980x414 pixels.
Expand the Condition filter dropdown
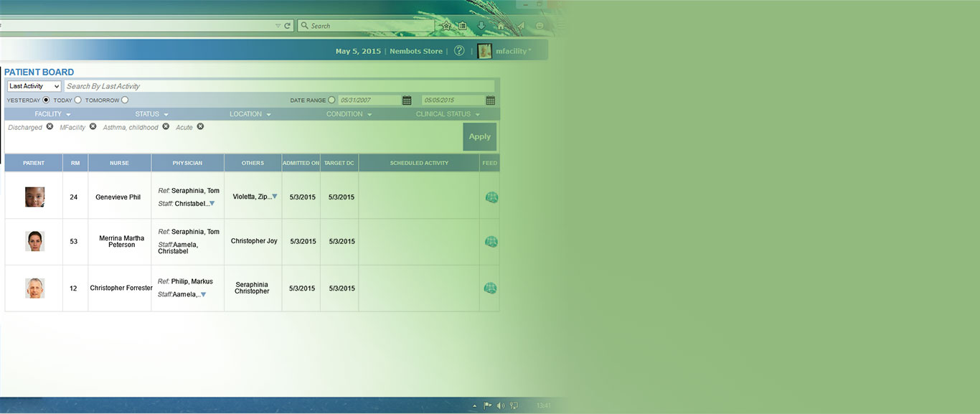[x=349, y=114]
